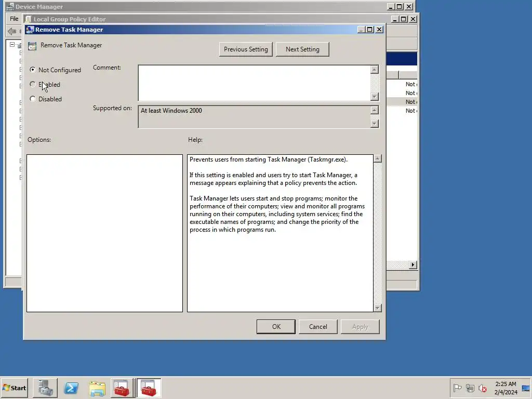The width and height of the screenshot is (532, 399).
Task: Close the Remove Task Manager dialog
Action: [379, 30]
